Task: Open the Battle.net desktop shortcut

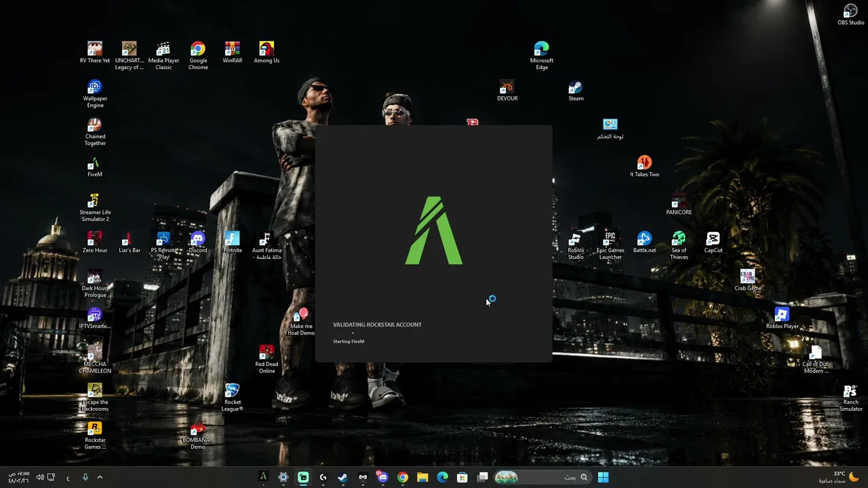Action: tap(644, 243)
